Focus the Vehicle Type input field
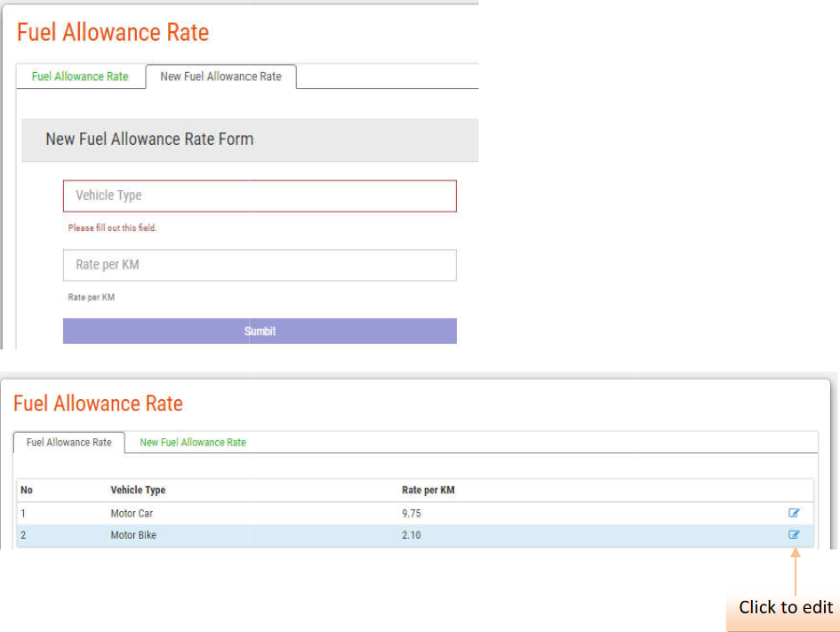The width and height of the screenshot is (840, 632). 260,196
